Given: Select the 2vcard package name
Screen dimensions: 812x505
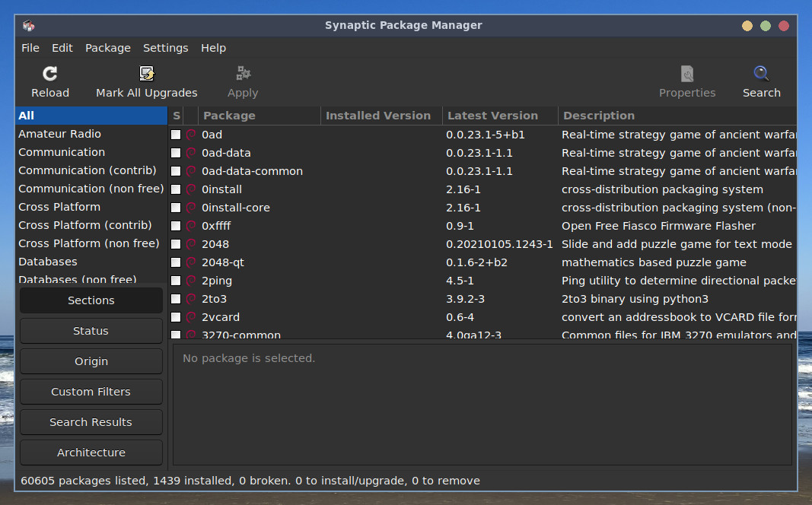Looking at the screenshot, I should click(x=221, y=317).
